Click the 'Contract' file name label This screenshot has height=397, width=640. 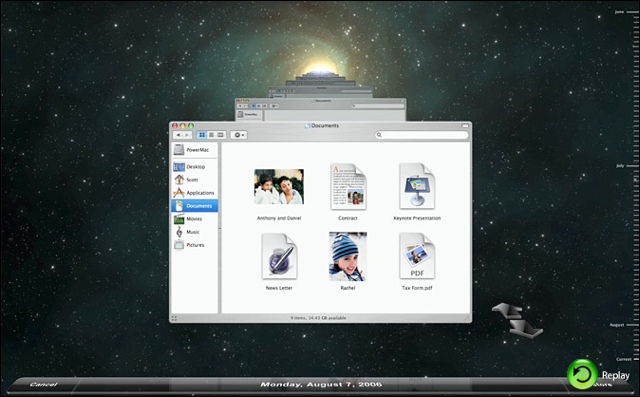[x=348, y=218]
